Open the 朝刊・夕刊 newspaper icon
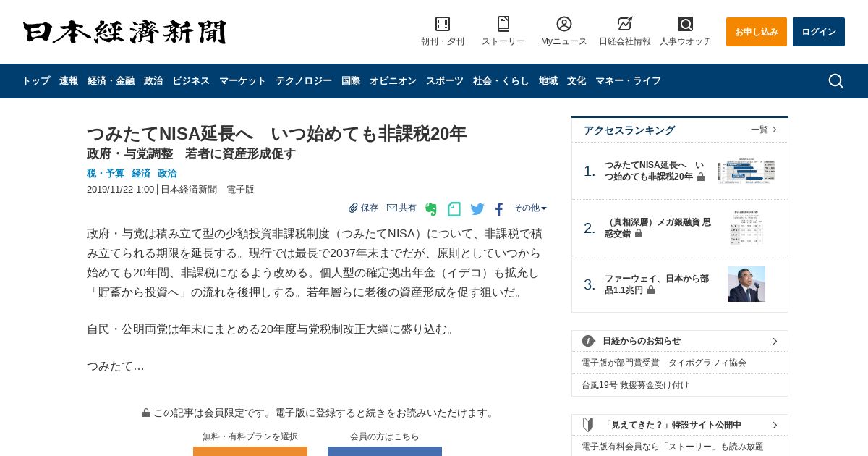 point(443,24)
